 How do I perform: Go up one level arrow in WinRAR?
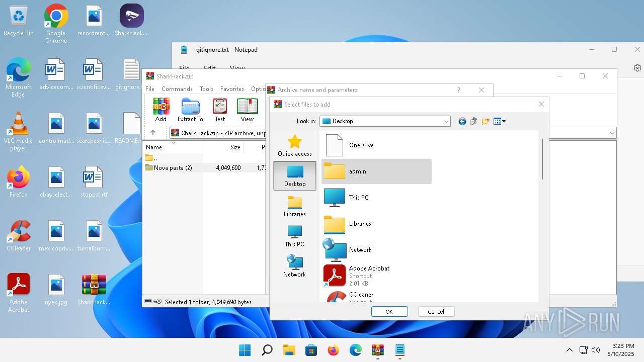click(x=153, y=133)
